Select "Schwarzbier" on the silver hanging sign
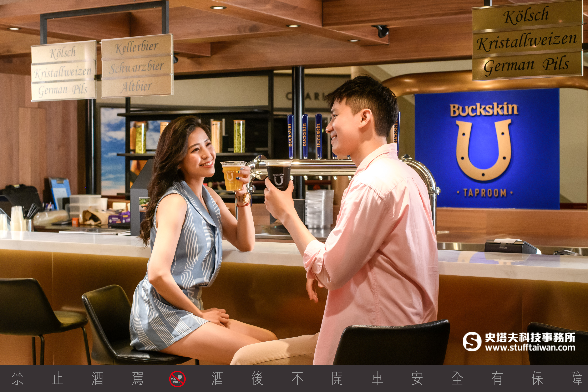The image size is (588, 392). [x=137, y=67]
